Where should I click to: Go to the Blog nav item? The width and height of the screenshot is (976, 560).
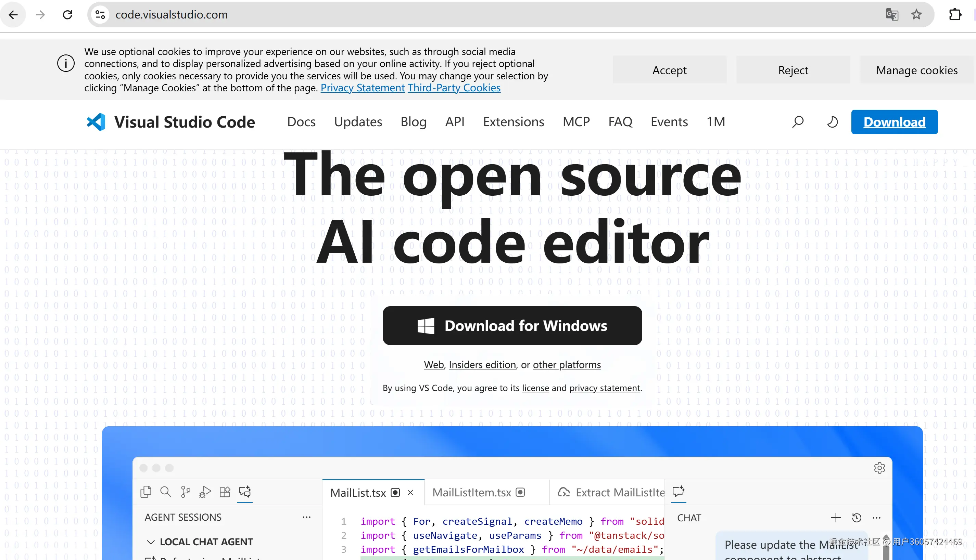tap(413, 122)
